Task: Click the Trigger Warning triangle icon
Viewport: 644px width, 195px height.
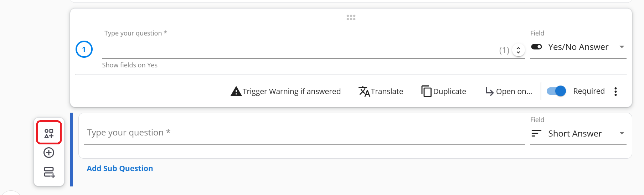Action: click(236, 91)
